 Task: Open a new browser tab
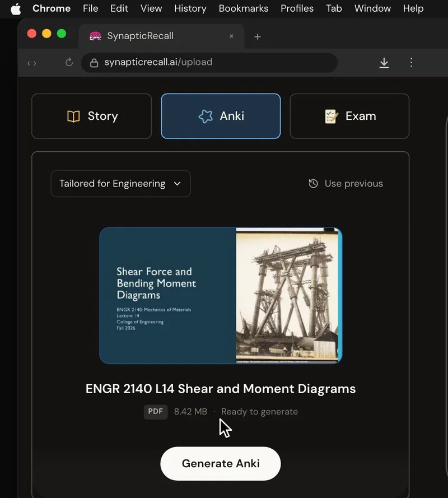258,37
